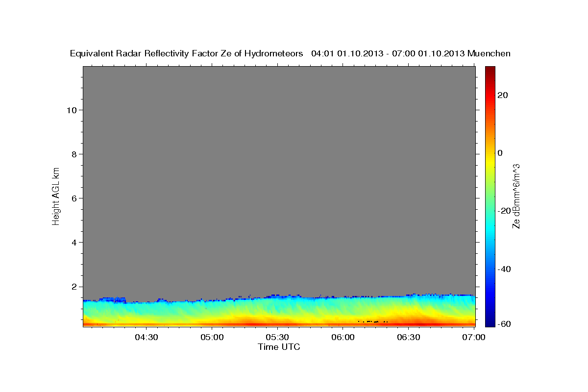Click the height tick label 8
Viewport: 588px width, 392px height.
pyautogui.click(x=73, y=154)
